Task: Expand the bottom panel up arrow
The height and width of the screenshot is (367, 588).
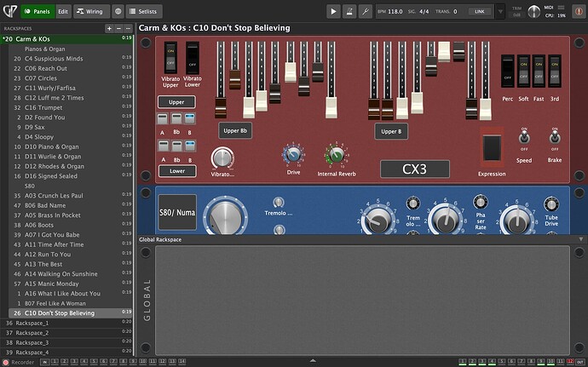Action: pyautogui.click(x=313, y=361)
